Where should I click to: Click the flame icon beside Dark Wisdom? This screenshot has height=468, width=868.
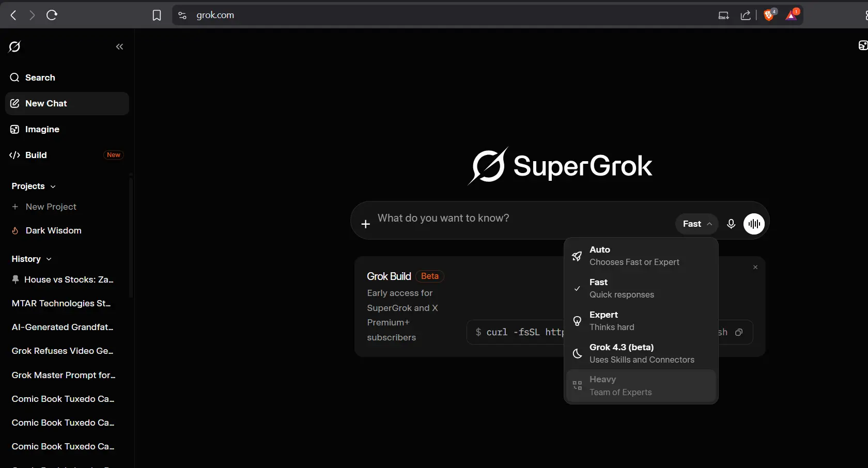point(16,231)
